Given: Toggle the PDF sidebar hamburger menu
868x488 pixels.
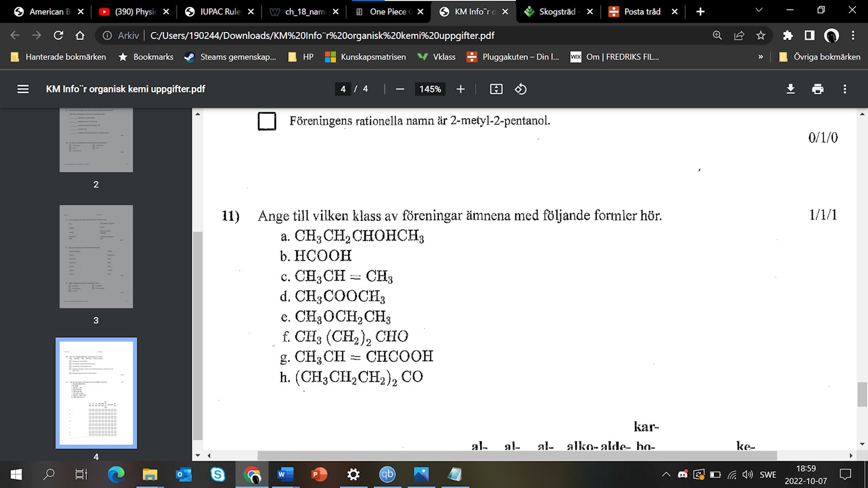Looking at the screenshot, I should [23, 89].
